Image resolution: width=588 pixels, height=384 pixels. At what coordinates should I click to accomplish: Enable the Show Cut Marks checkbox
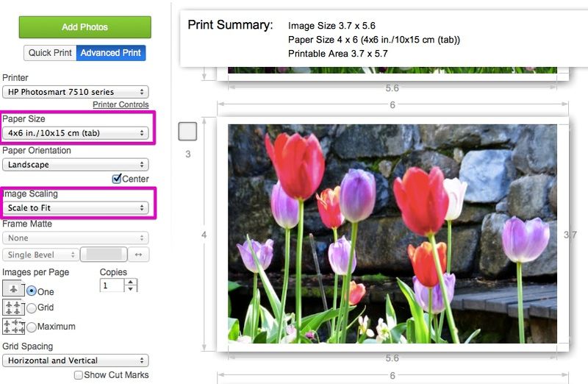(79, 375)
